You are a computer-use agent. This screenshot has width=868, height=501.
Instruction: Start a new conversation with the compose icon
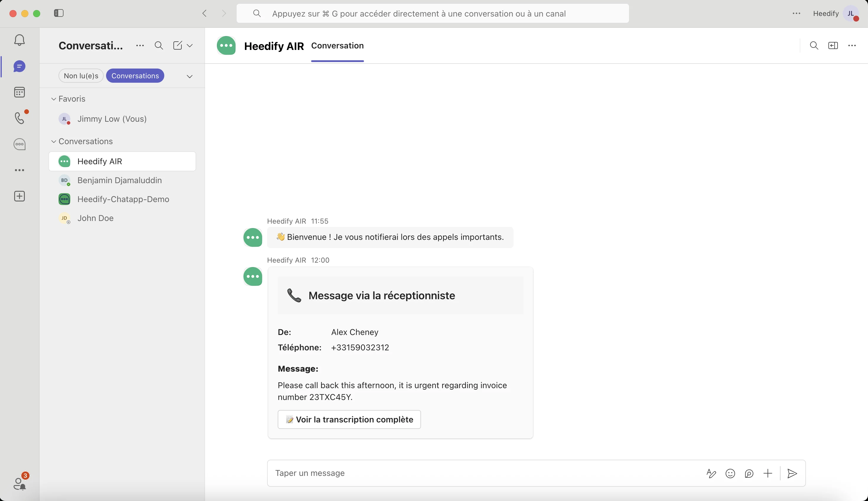tap(178, 45)
